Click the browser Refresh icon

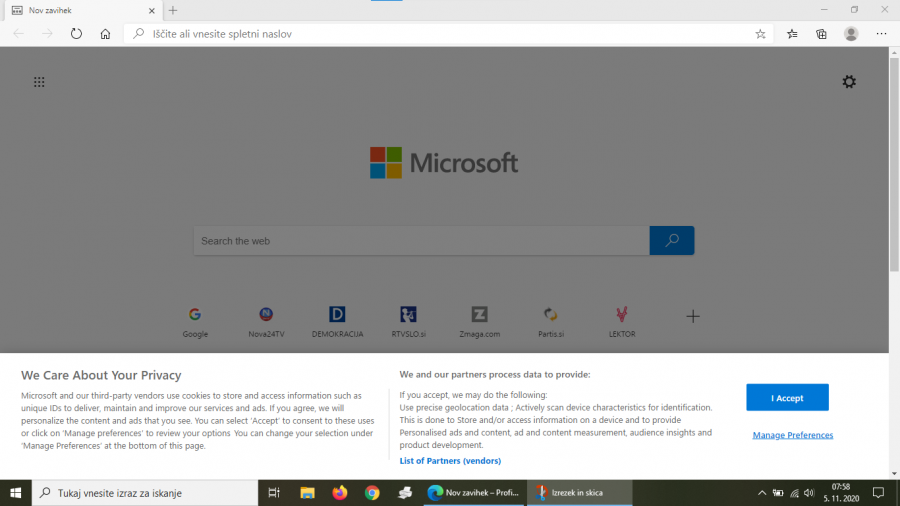(x=76, y=33)
